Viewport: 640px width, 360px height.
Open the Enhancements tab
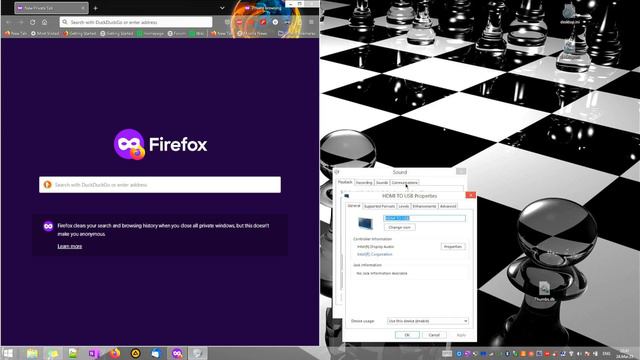[424, 206]
